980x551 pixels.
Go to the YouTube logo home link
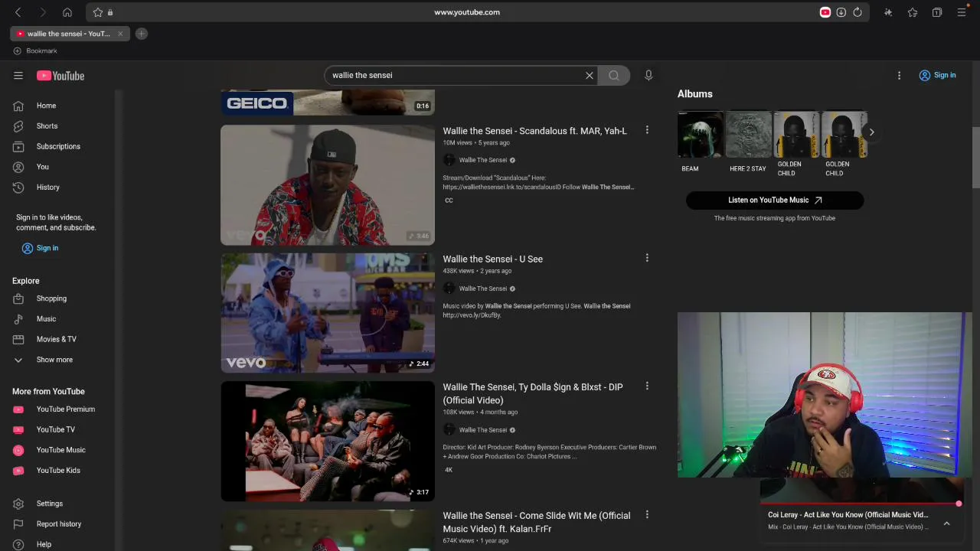[x=60, y=75]
